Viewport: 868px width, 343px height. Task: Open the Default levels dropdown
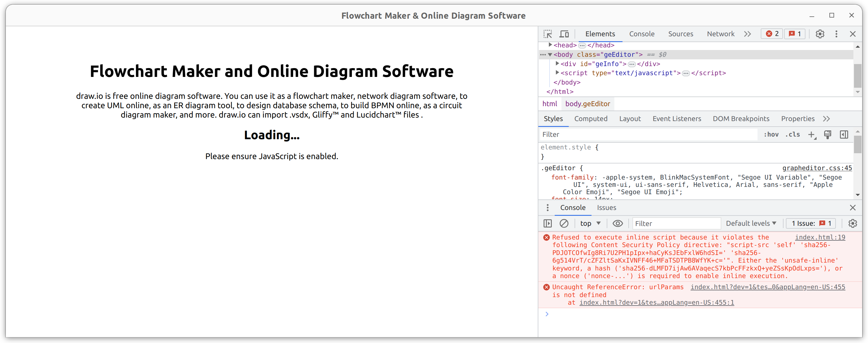[x=751, y=223]
